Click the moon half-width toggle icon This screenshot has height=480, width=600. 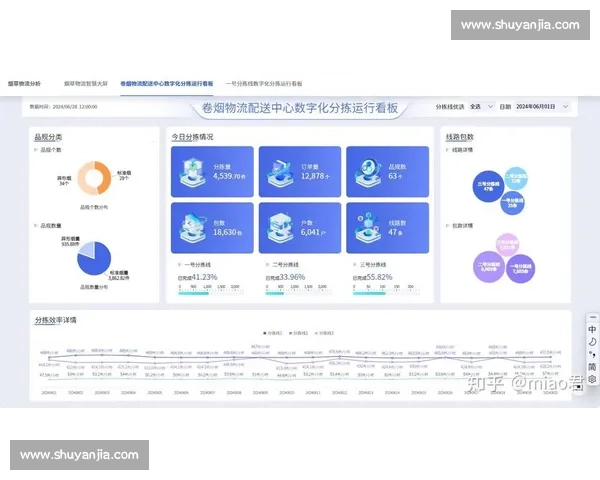coord(592,342)
